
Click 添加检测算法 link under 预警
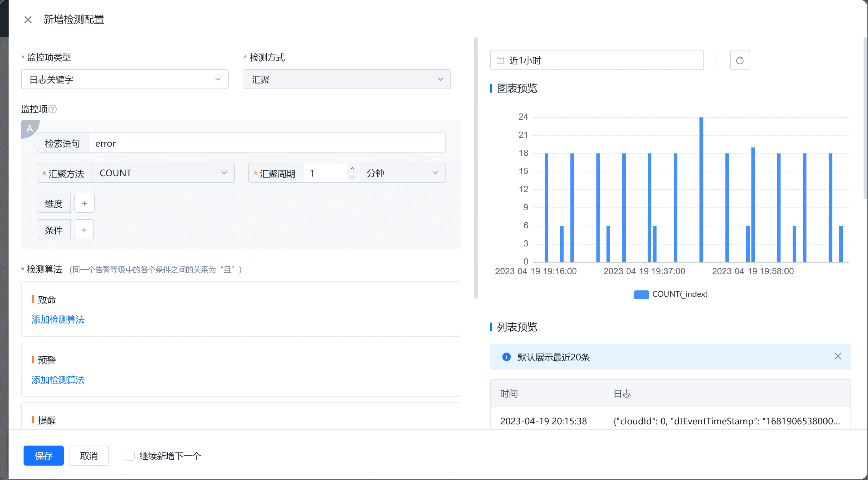coord(58,379)
